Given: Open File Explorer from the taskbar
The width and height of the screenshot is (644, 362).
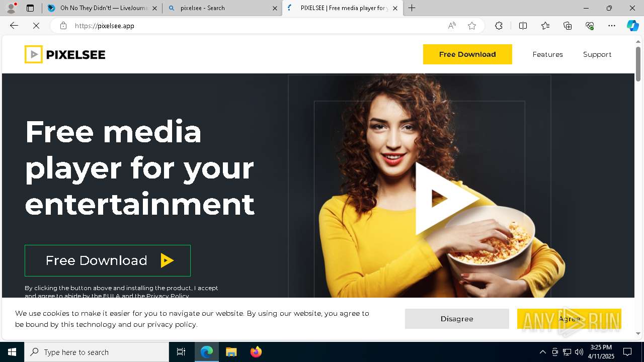Looking at the screenshot, I should (x=231, y=352).
